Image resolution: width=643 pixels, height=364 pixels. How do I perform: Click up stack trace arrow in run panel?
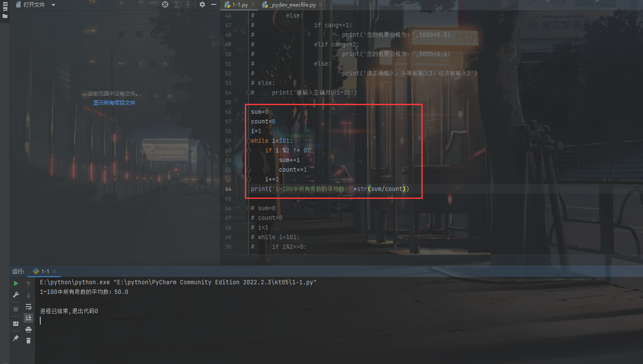pos(28,283)
